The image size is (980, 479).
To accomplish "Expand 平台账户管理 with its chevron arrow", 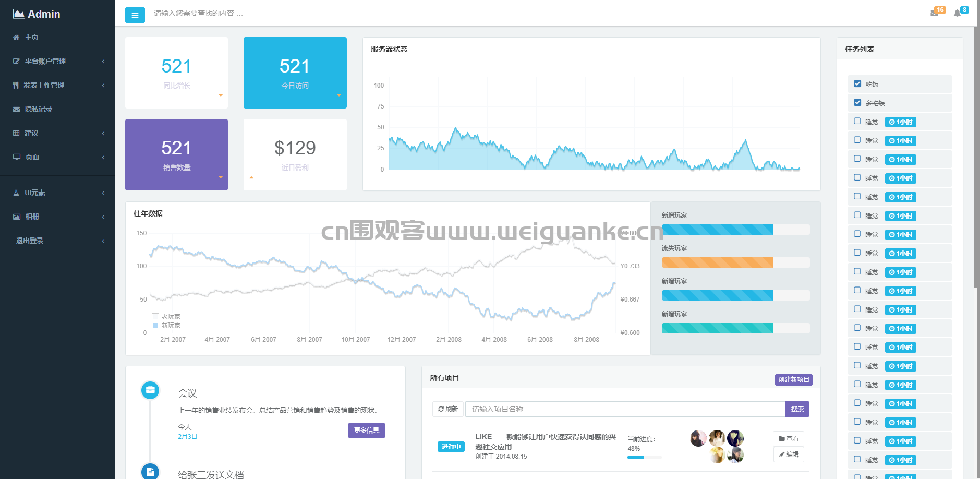I will [103, 62].
